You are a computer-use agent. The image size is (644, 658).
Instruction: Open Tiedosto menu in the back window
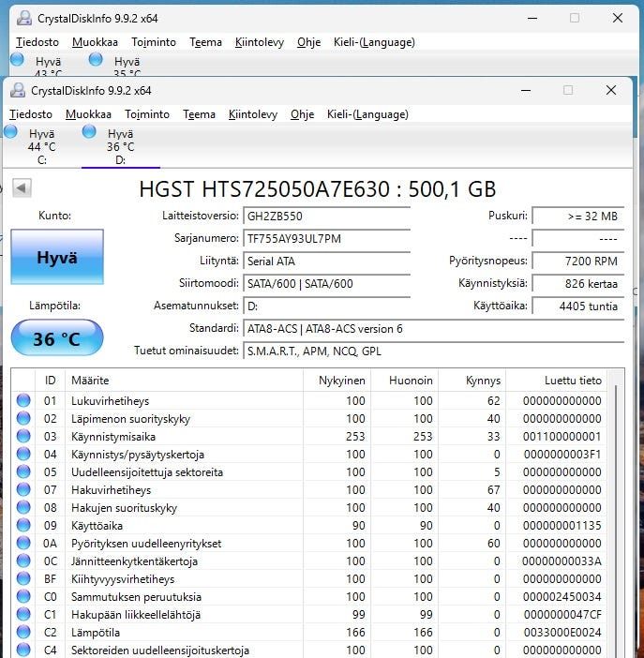point(37,42)
